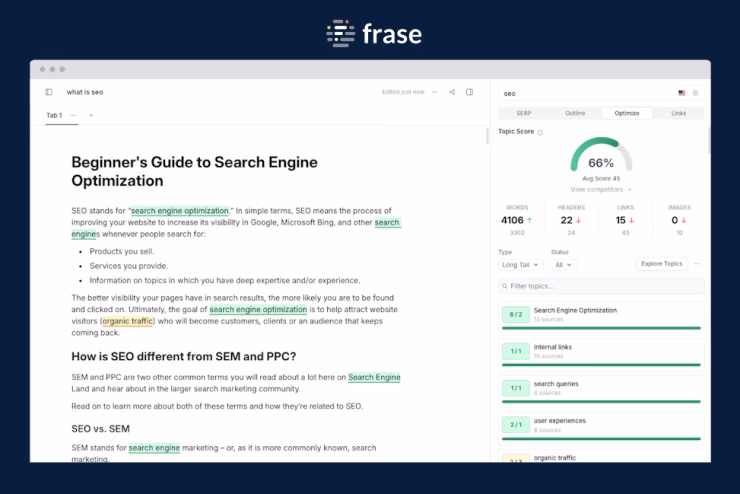Click the highlighted 'organic traffic' phrase
Viewport: 740px width, 494px height.
(127, 321)
